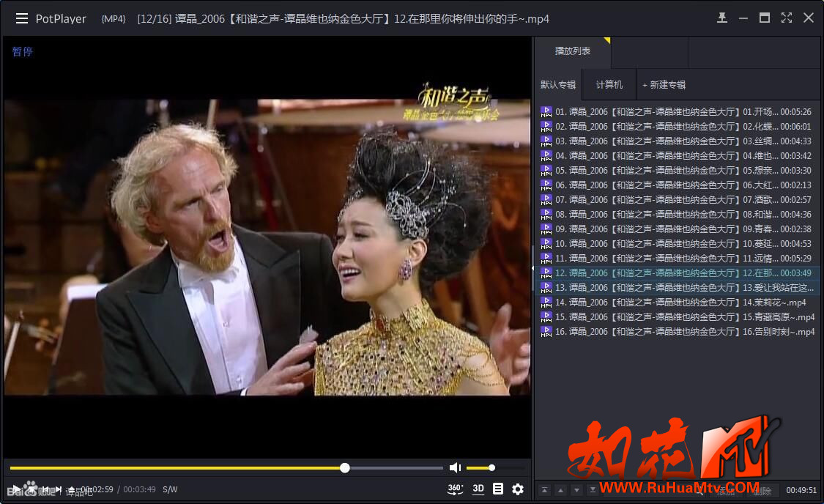The image size is (824, 504).
Task: Toggle the playlist panel icon
Action: [x=497, y=489]
